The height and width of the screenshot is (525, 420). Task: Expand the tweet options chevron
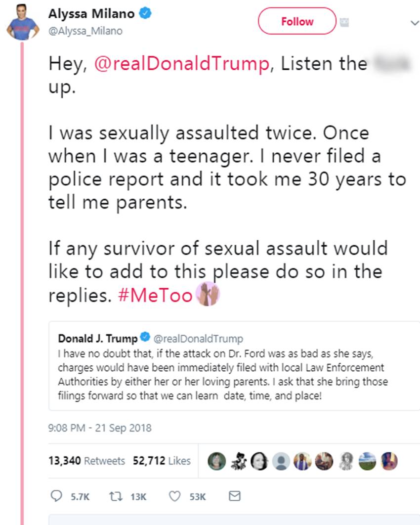pos(414,23)
